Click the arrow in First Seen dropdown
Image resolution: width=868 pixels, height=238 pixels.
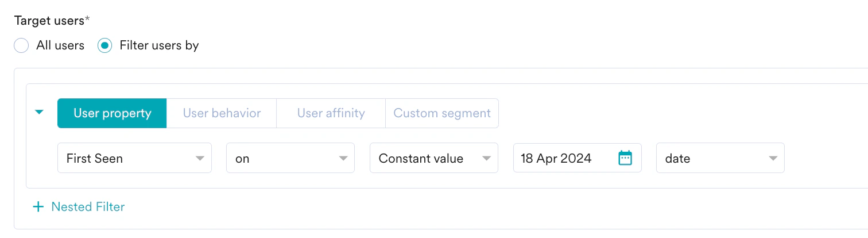tap(200, 158)
